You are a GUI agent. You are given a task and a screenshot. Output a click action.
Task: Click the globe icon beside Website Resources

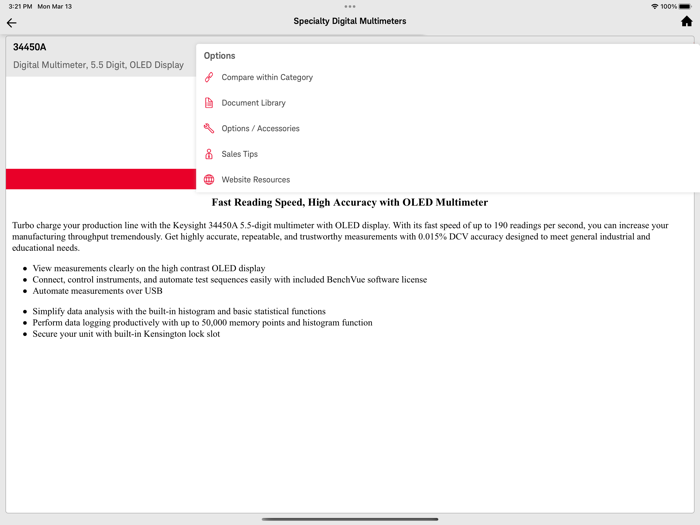coord(209,179)
